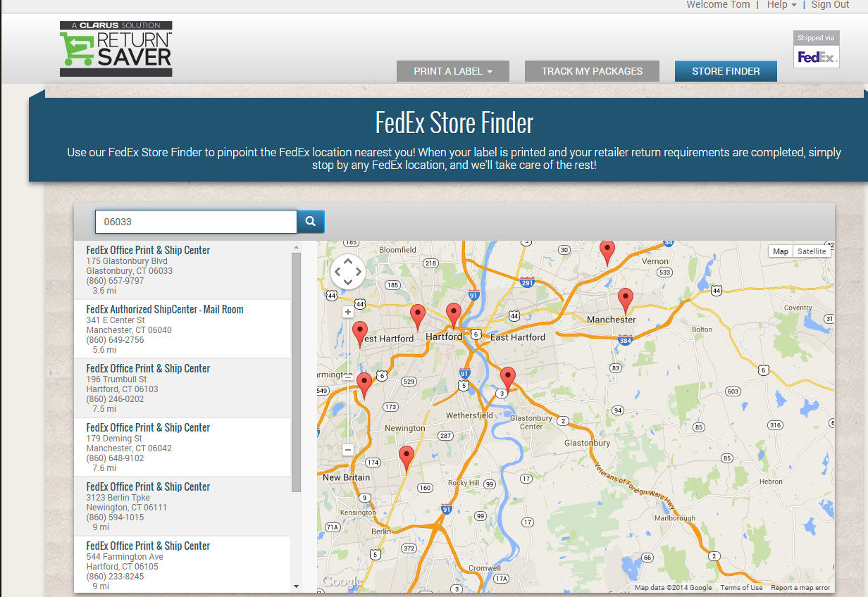
Task: Click the map pin between West Hartford and Hartford
Action: (x=418, y=318)
